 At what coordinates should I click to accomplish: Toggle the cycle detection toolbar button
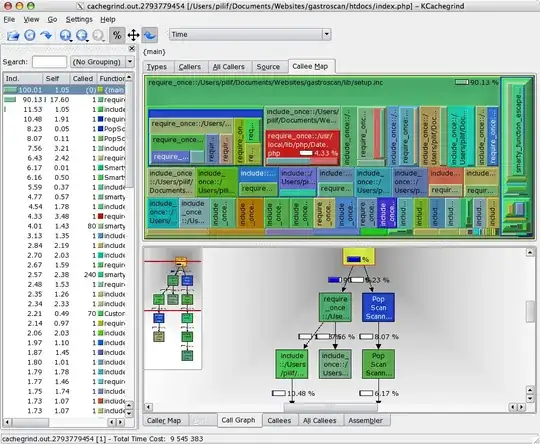[x=150, y=35]
